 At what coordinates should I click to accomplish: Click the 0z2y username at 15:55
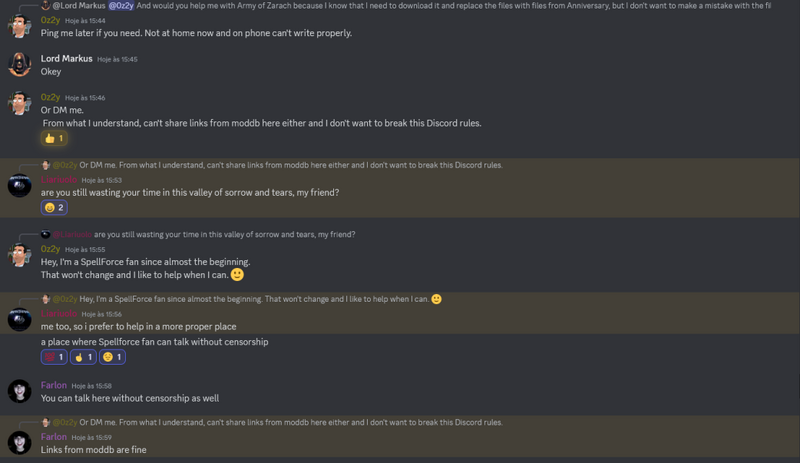pyautogui.click(x=51, y=249)
